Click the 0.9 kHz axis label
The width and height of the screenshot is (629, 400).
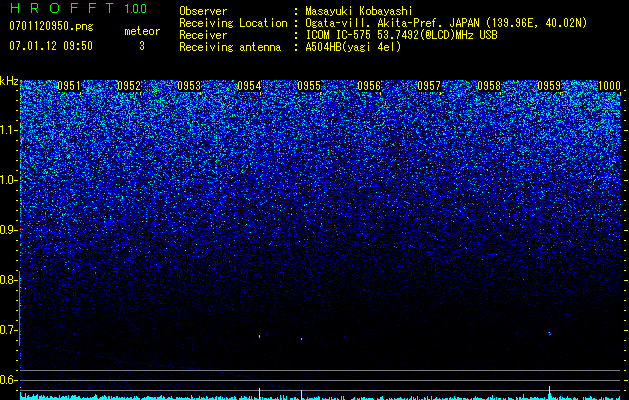9,230
